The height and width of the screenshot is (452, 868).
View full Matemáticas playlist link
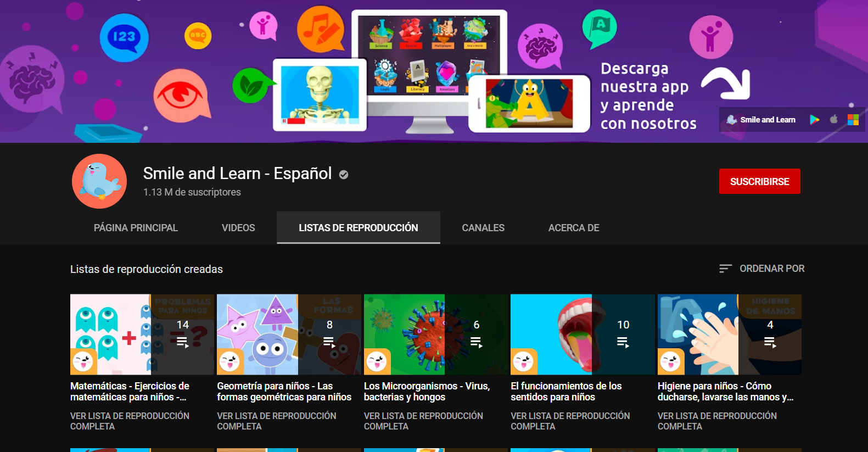pyautogui.click(x=130, y=421)
